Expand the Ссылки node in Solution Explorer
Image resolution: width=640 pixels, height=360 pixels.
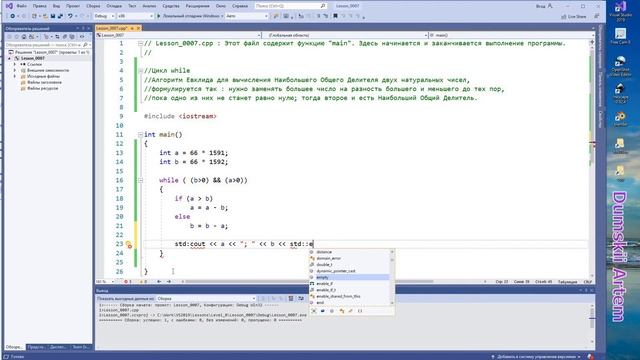click(15, 64)
